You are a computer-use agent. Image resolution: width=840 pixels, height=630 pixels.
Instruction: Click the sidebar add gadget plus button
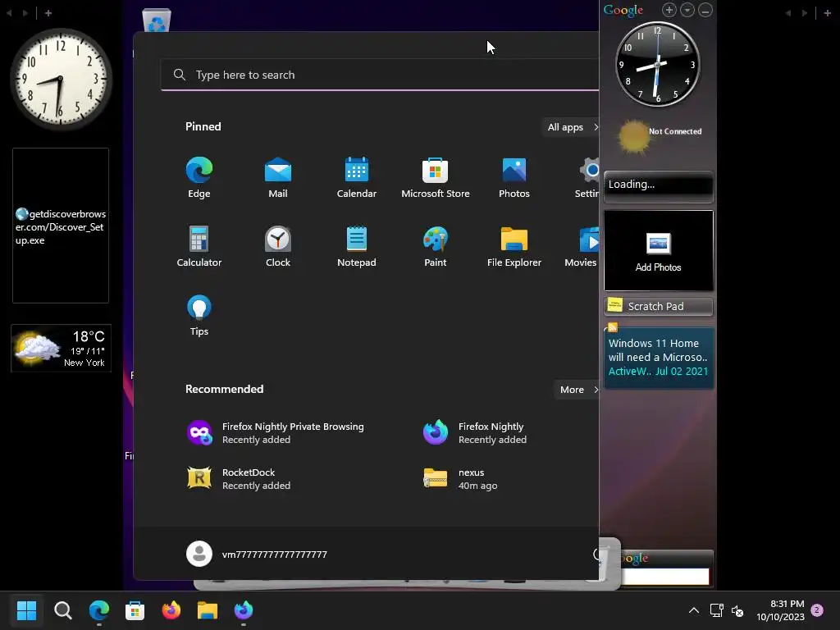click(x=669, y=10)
